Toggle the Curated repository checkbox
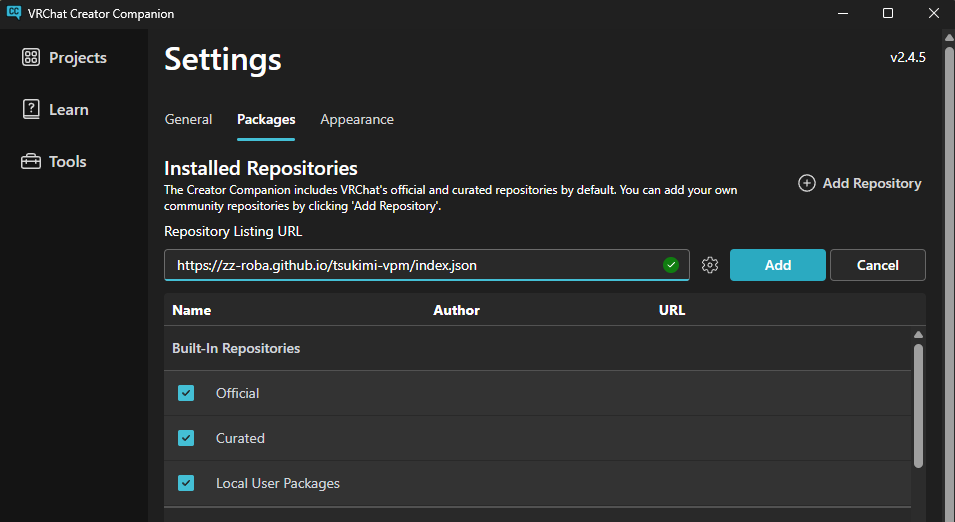955x522 pixels. (x=186, y=438)
